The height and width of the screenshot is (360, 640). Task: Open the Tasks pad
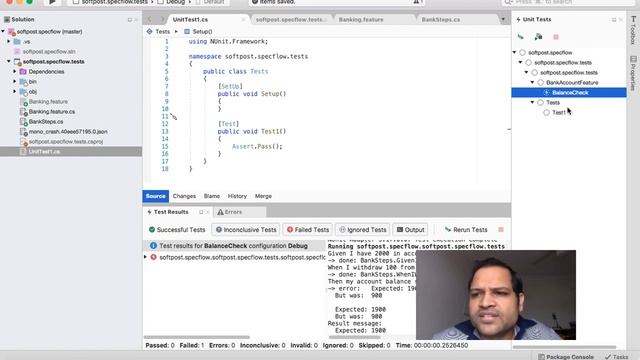click(x=617, y=357)
